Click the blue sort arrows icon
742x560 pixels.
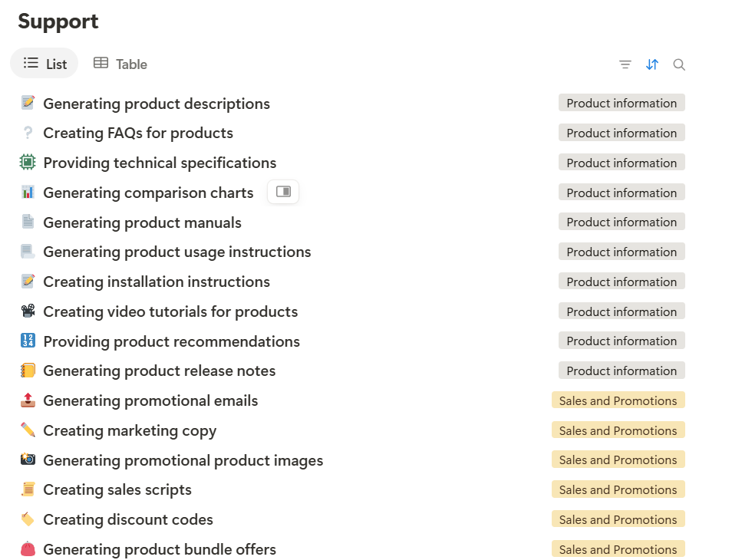652,64
